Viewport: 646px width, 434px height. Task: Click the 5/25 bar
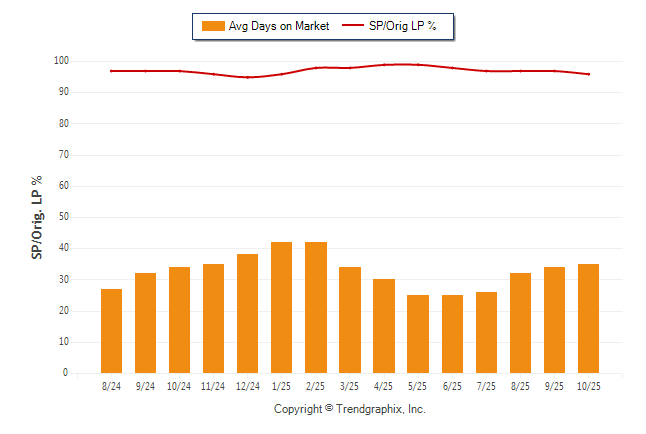point(418,333)
